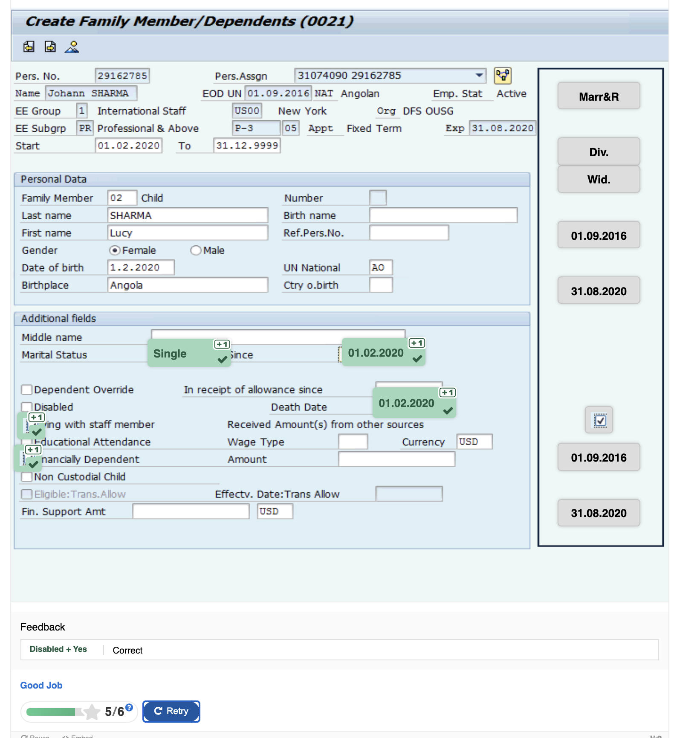
Task: Tick the Disabled checkbox
Action: click(x=26, y=407)
